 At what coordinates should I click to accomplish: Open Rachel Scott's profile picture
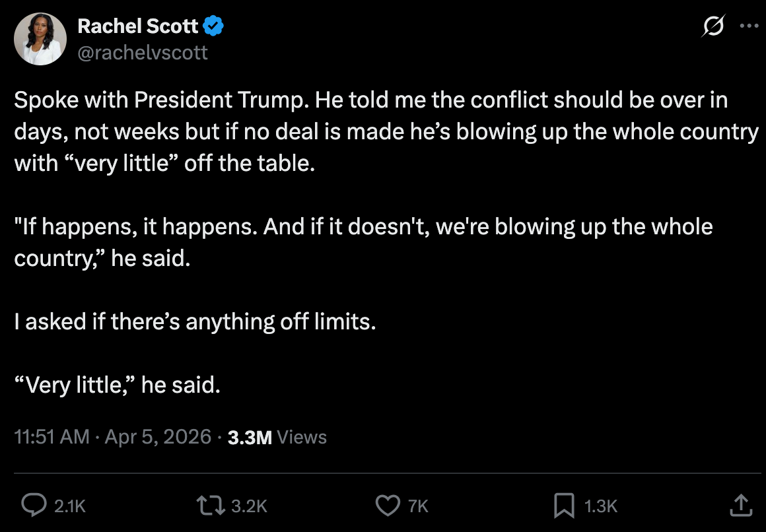tap(40, 39)
